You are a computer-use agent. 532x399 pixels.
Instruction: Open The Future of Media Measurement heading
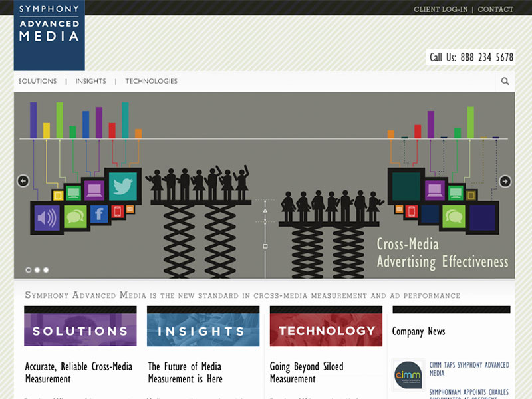[x=186, y=372]
